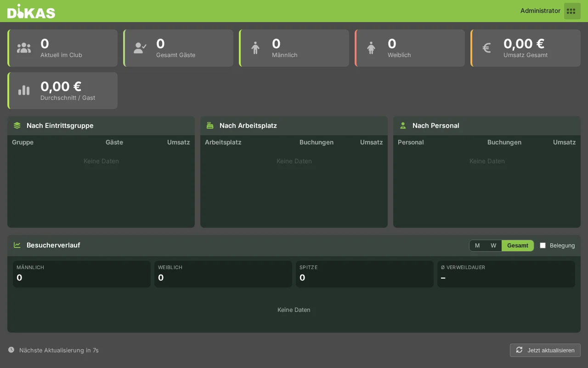This screenshot has width=588, height=368.
Task: Click the DIKAS logo
Action: (x=31, y=11)
